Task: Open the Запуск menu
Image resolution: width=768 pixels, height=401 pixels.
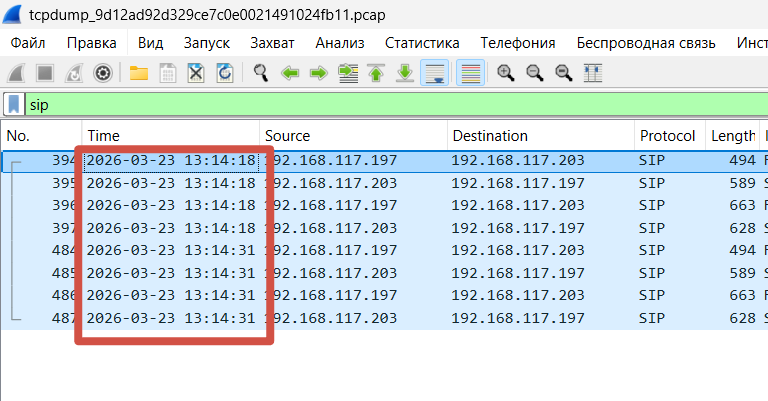Action: [x=207, y=43]
